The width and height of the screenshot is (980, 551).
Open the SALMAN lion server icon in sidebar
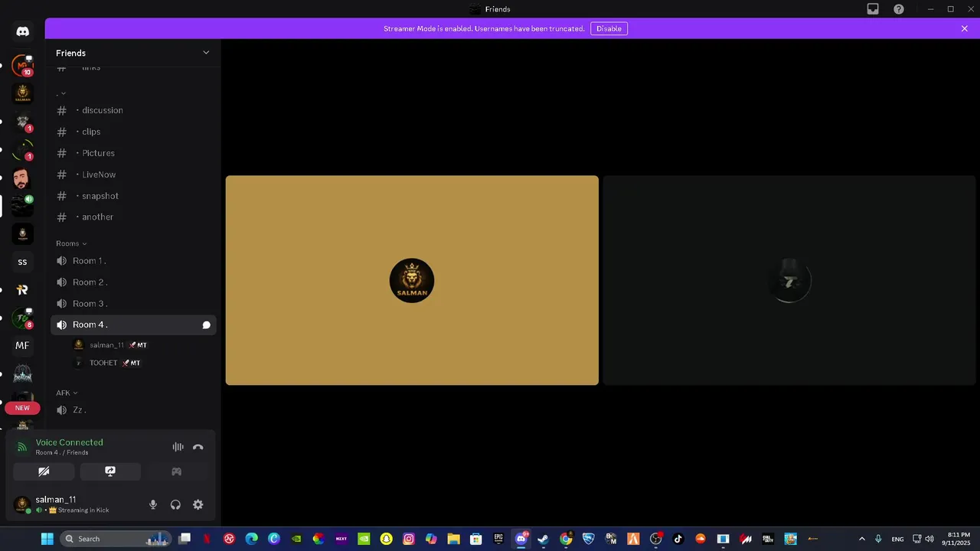pos(22,93)
